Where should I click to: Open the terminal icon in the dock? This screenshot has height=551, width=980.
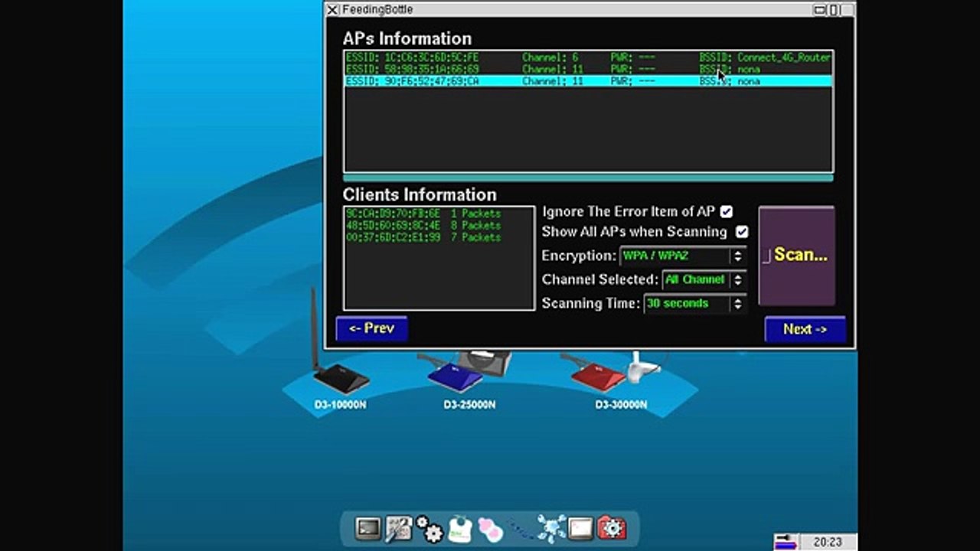point(368,528)
